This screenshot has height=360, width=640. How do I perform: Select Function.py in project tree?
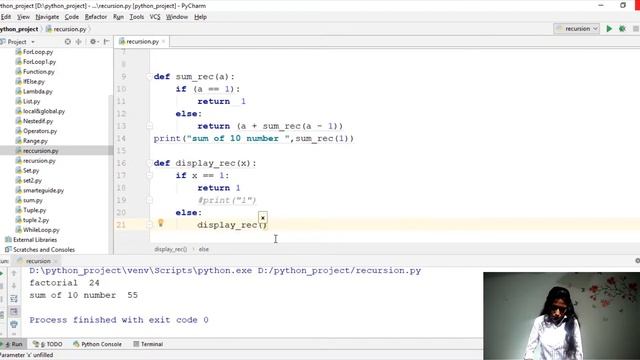[35, 71]
